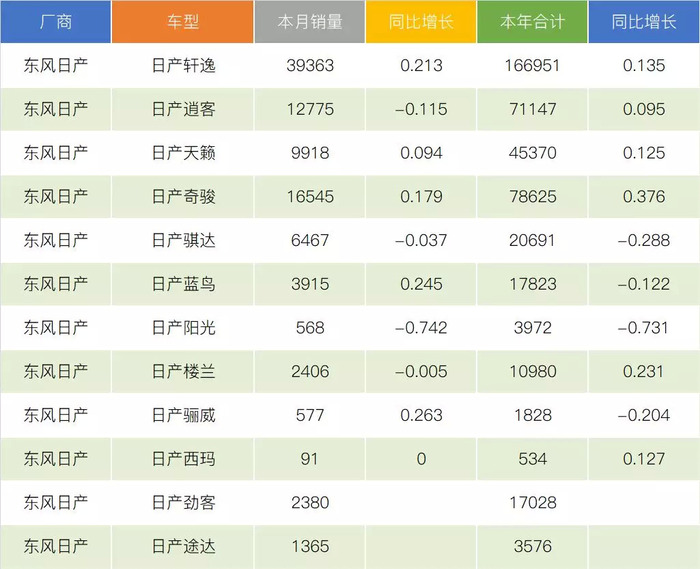Highlight yearly growth 0.135
Screen dimensions: 700x569
644,66
